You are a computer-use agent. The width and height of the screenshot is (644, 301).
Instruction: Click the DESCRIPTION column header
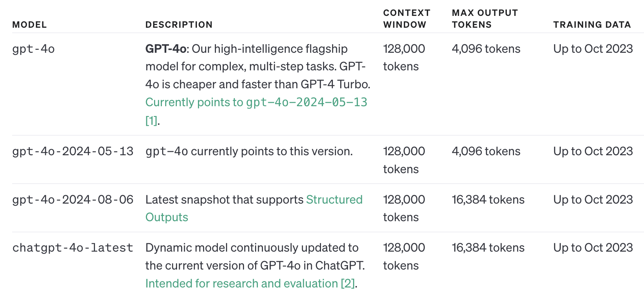(x=179, y=25)
